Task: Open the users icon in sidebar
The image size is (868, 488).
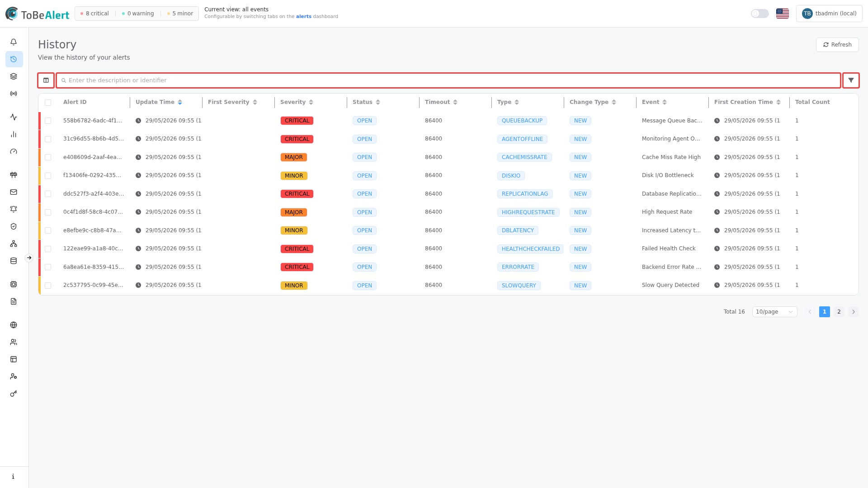Action: (x=14, y=342)
